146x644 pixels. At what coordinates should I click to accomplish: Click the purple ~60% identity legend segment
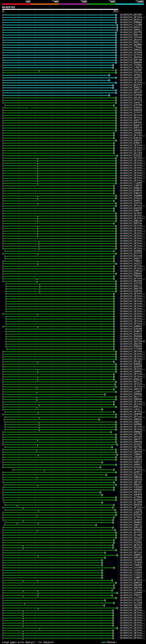(x=73, y=4)
